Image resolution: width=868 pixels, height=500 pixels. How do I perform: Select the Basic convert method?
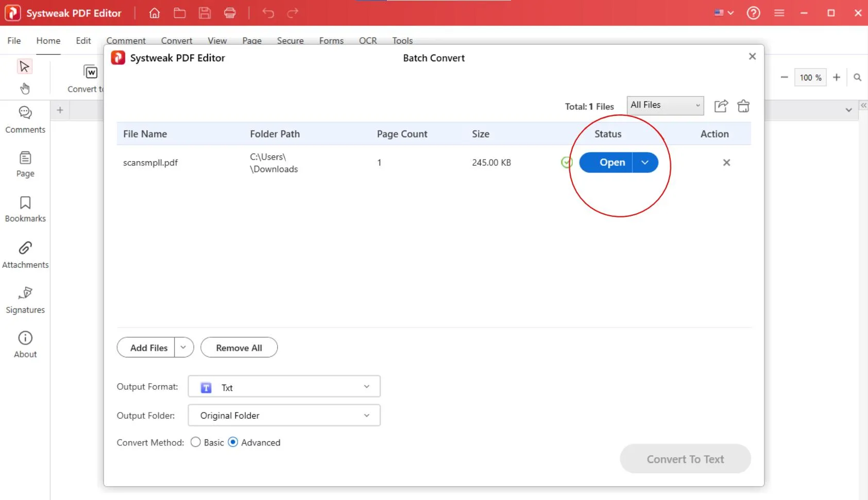pyautogui.click(x=196, y=442)
